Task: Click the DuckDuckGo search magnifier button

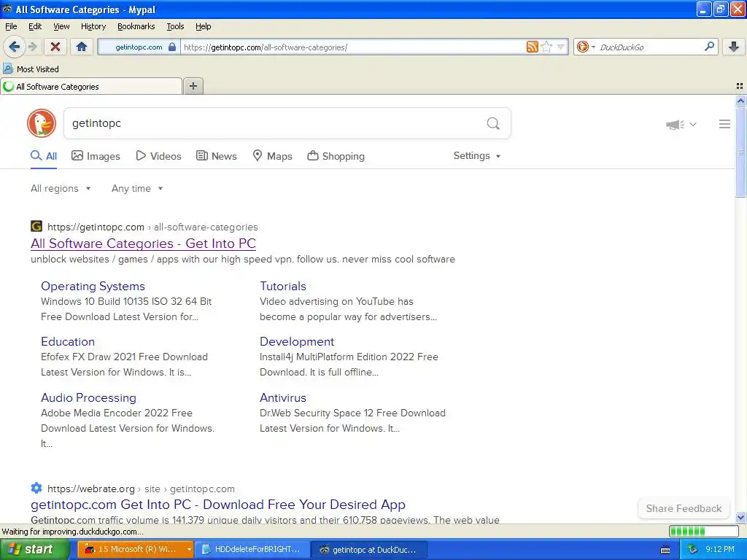Action: coord(493,124)
